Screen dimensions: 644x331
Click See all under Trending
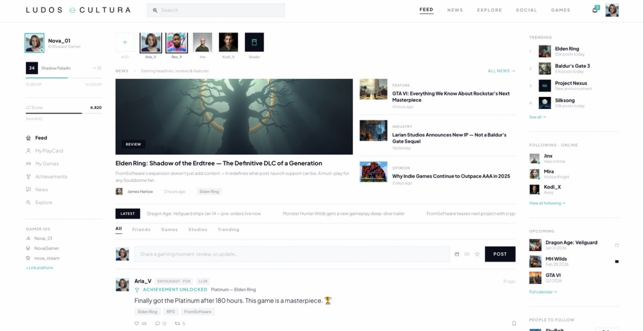pyautogui.click(x=537, y=117)
